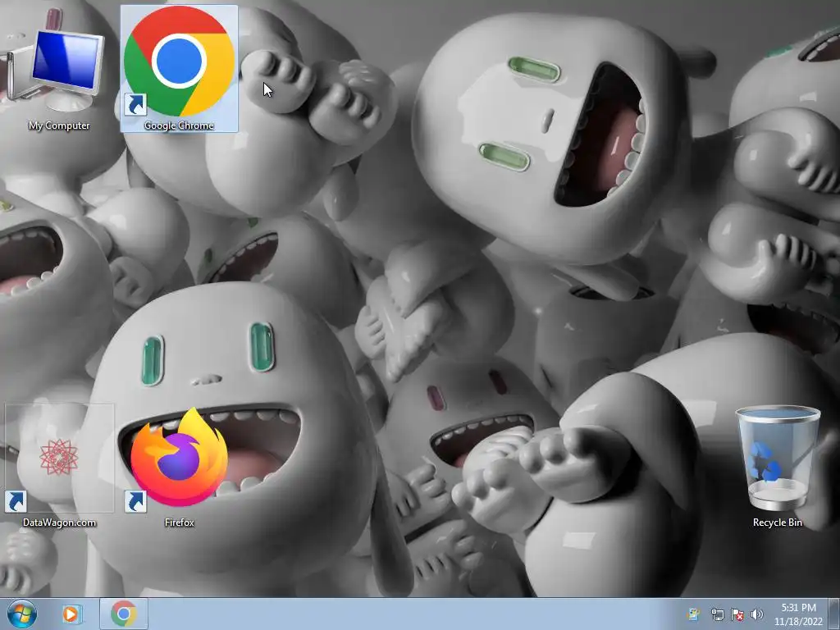Select the Recycle Bin desktop icon
Screen dimensions: 840x630
point(778,465)
